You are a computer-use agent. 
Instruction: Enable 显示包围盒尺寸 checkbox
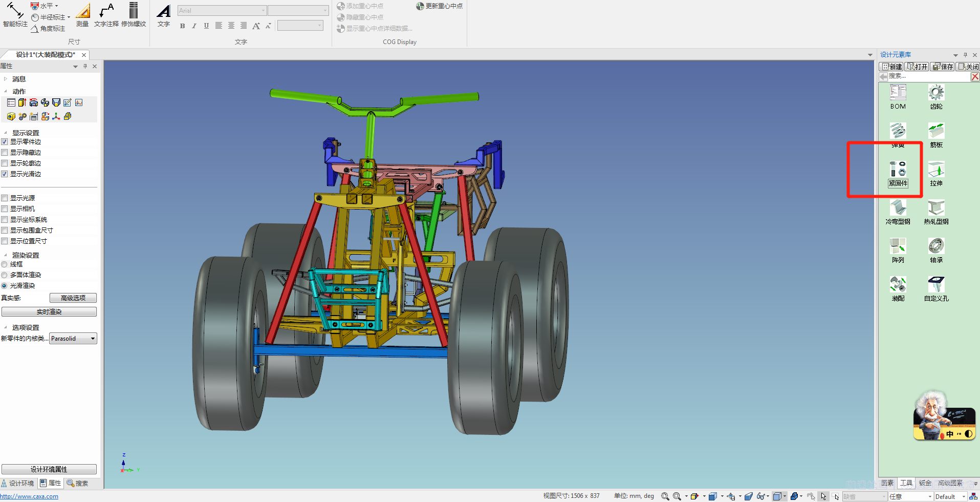[x=5, y=231]
